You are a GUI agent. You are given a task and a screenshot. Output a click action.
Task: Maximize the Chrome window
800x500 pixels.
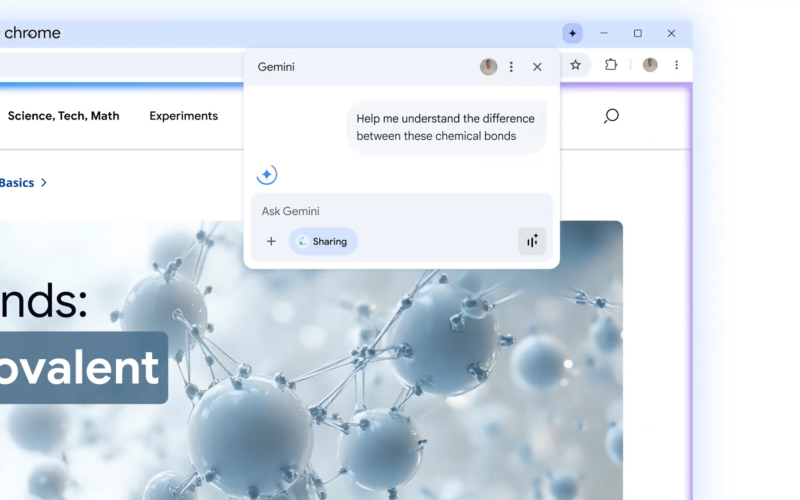click(638, 33)
